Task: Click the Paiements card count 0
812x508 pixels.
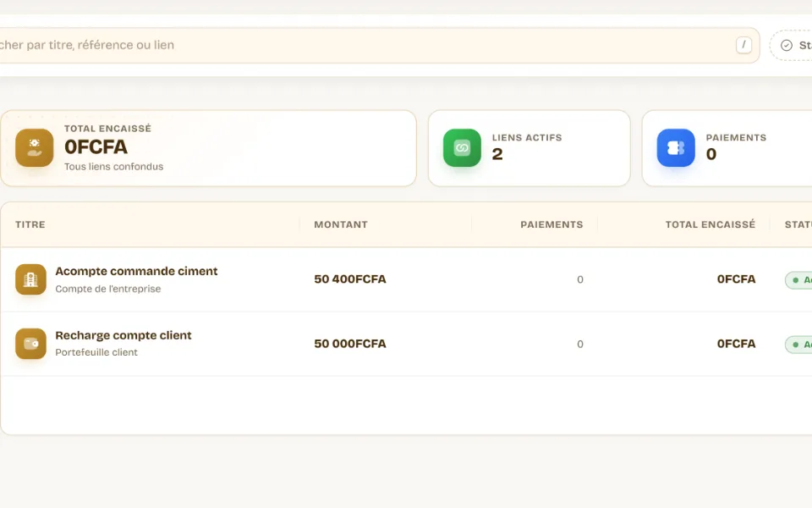Action: 711,154
